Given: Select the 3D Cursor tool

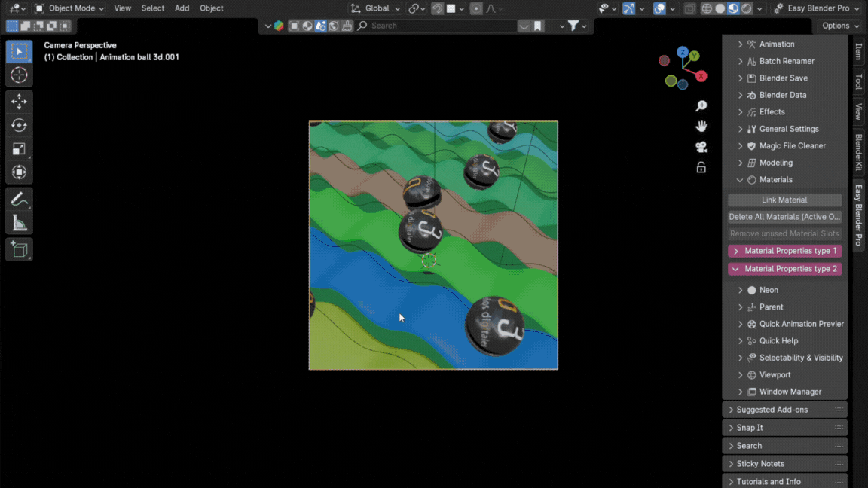Looking at the screenshot, I should [19, 75].
